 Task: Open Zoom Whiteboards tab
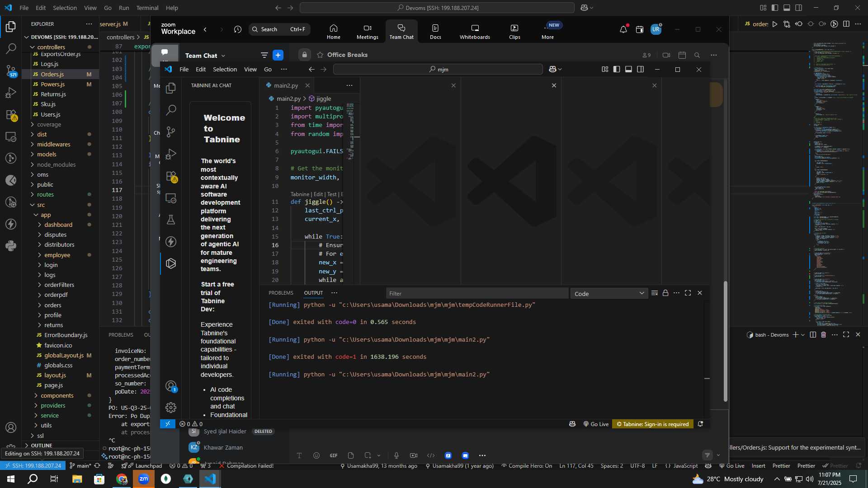[x=475, y=32]
